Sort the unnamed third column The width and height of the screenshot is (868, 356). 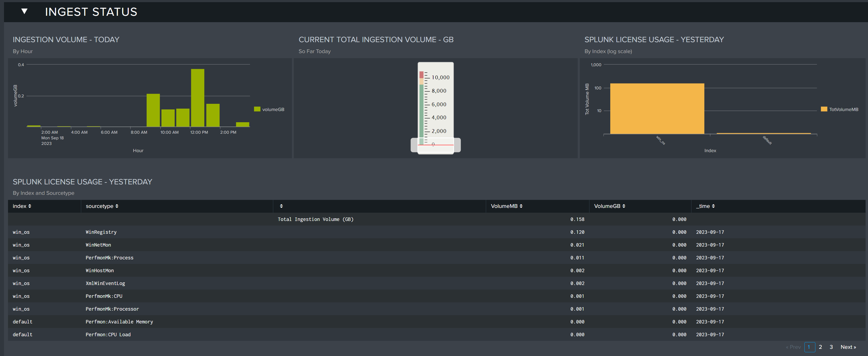[x=281, y=206]
